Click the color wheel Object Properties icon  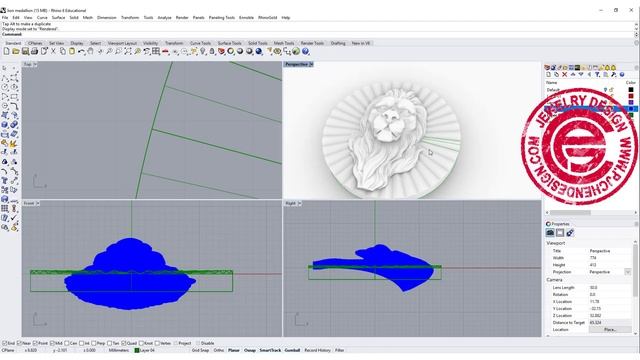click(x=231, y=51)
